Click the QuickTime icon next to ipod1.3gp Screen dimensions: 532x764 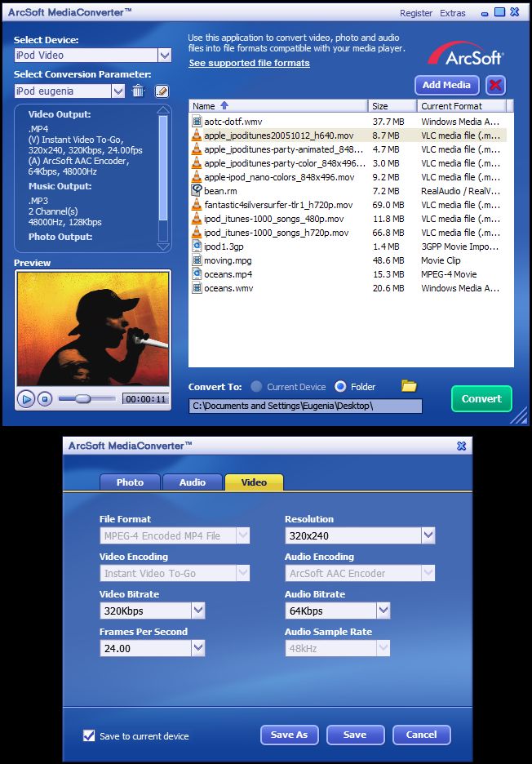(x=197, y=246)
